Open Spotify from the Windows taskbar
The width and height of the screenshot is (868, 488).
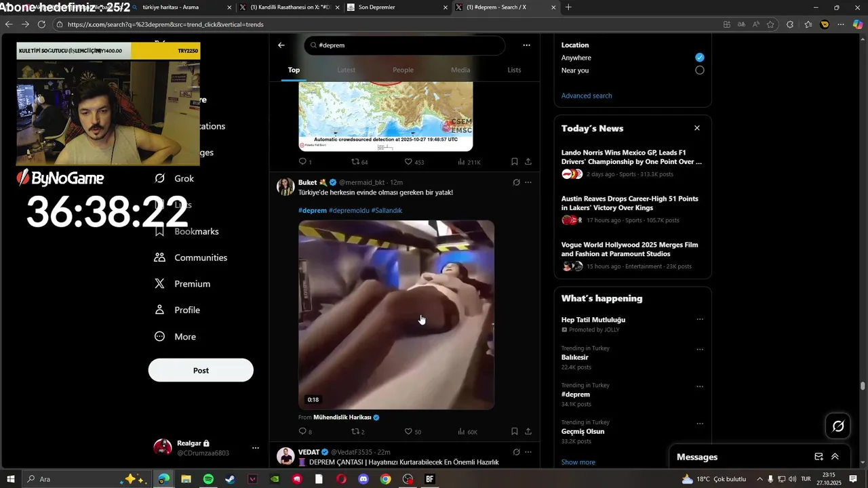[208, 479]
